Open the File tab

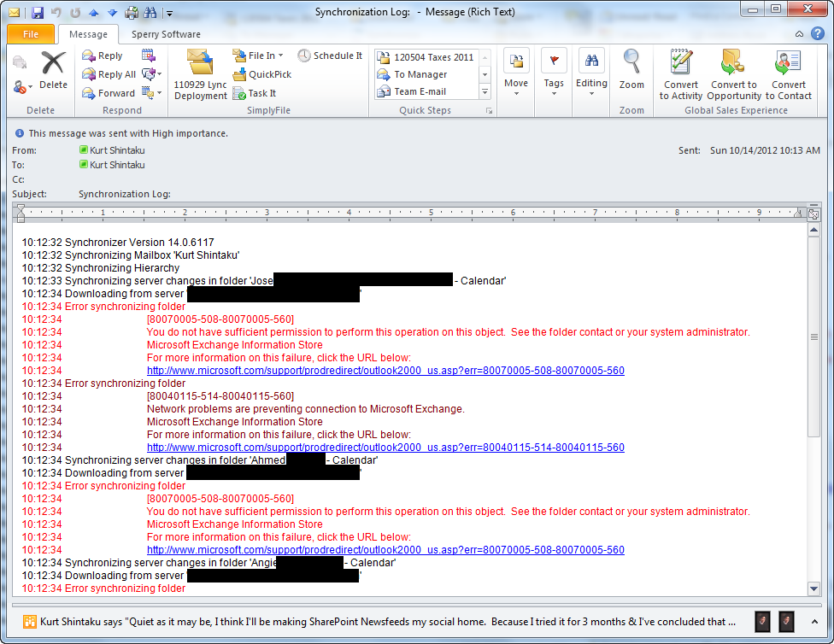tap(31, 34)
